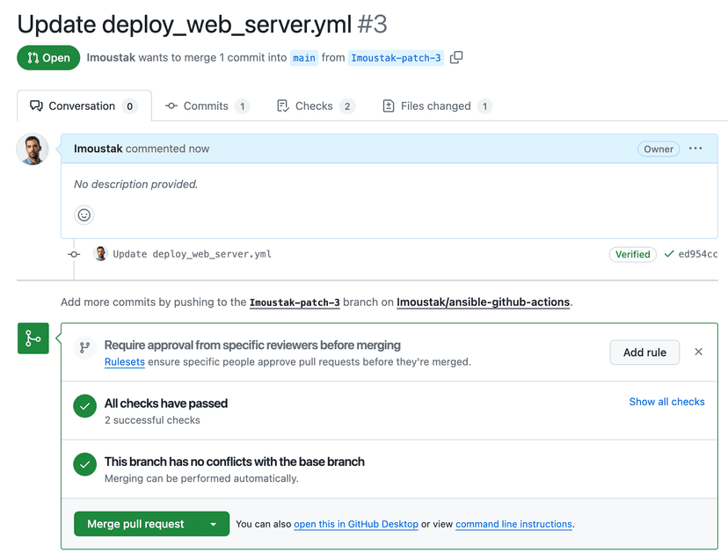
Task: Click the small commit author avatar
Action: 100,254
